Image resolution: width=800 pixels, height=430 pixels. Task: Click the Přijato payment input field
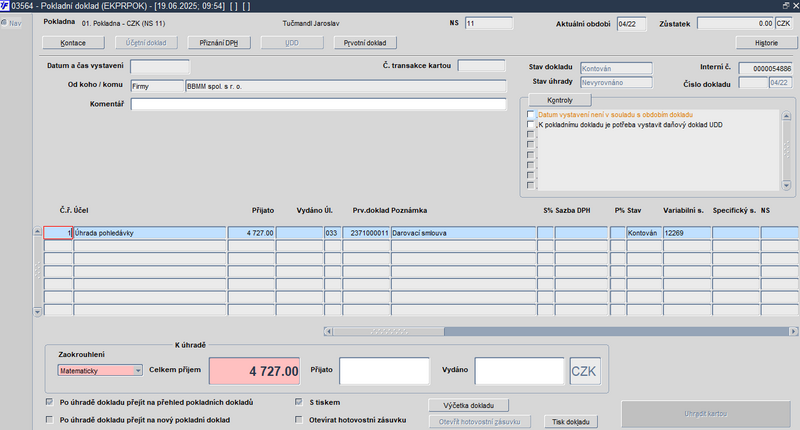pos(384,371)
